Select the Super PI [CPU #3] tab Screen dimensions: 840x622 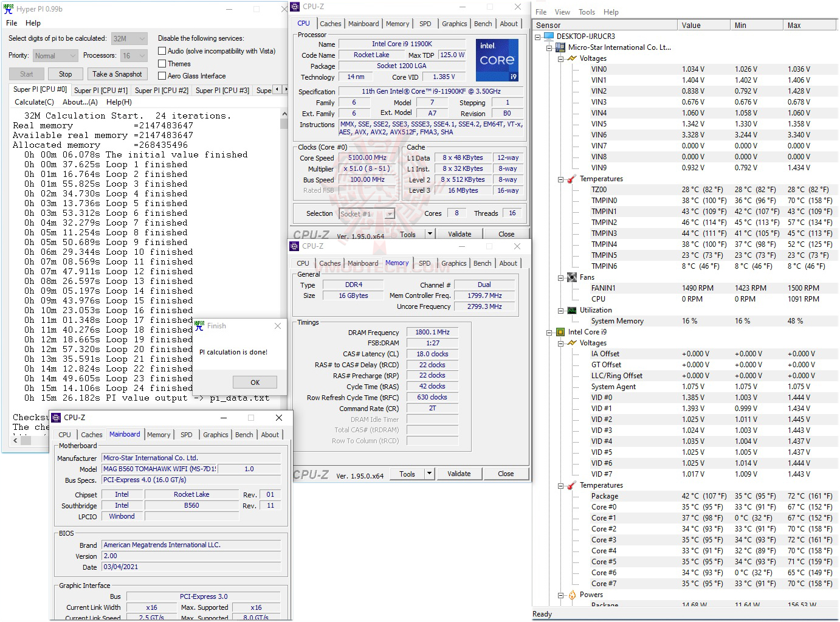click(222, 91)
